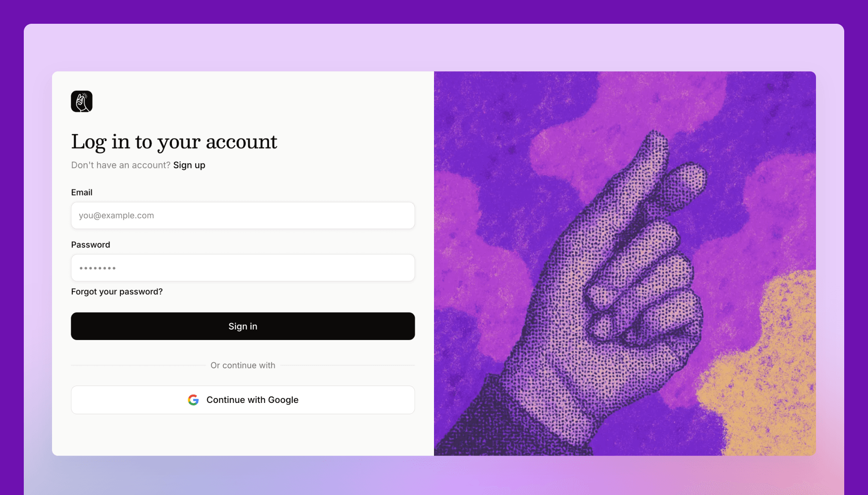Click the lavender area above the login card

tap(434, 47)
